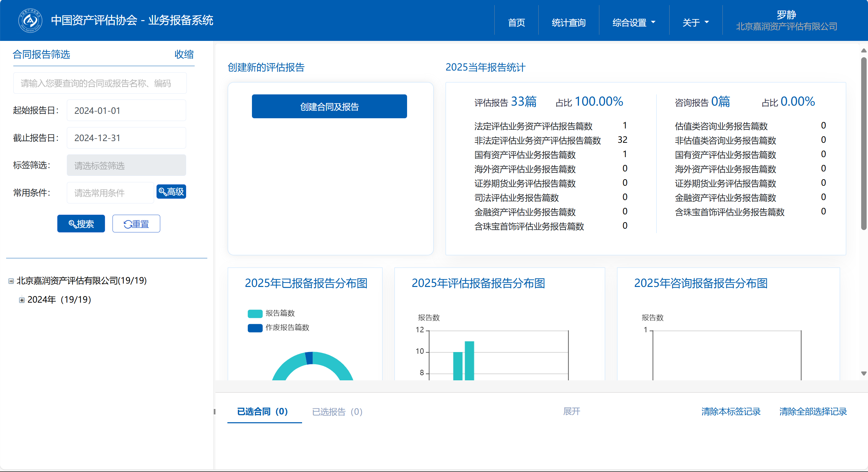Click the China Appraisal Society logo icon
Screen dimensions: 868x472
click(30, 20)
